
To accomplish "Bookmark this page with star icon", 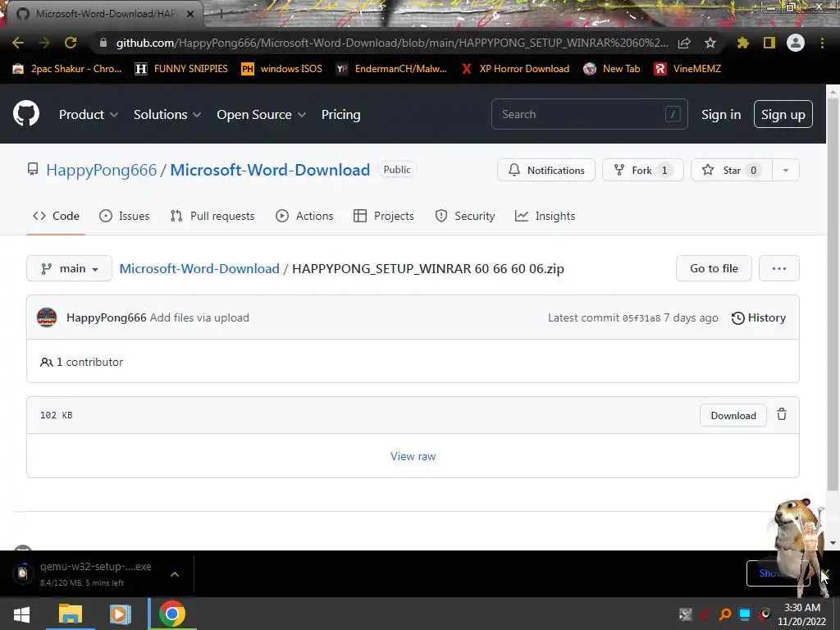I will pyautogui.click(x=710, y=43).
